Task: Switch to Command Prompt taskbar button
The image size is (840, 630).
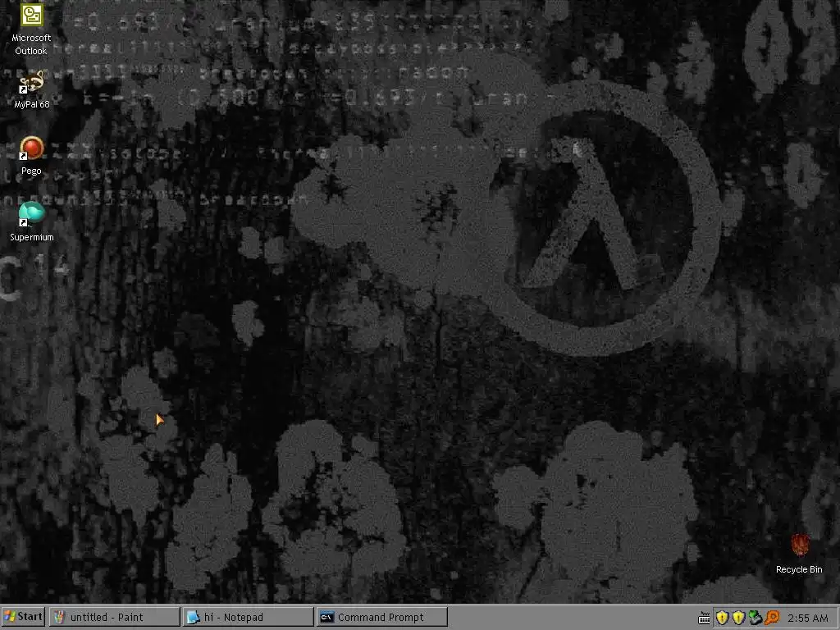Action: (x=382, y=617)
